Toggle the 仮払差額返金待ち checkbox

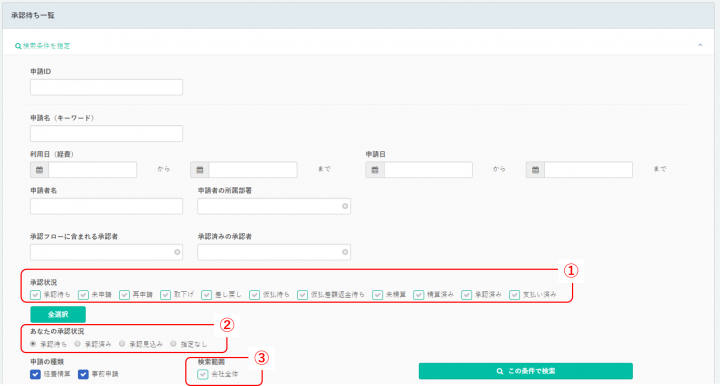(x=302, y=295)
